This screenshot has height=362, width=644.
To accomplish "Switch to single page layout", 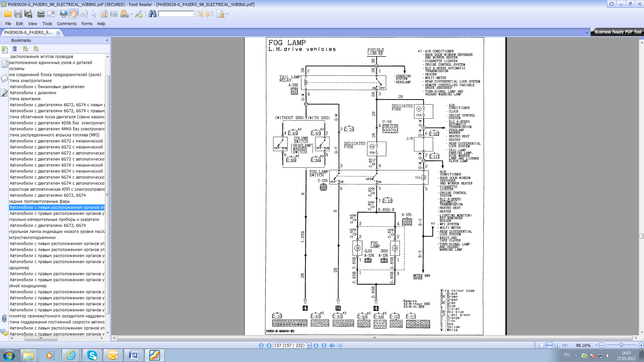I will [x=541, y=346].
